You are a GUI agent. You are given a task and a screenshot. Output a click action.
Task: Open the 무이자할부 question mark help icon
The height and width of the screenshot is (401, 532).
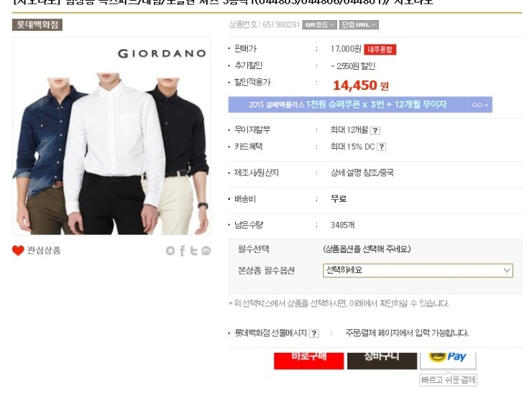[375, 130]
